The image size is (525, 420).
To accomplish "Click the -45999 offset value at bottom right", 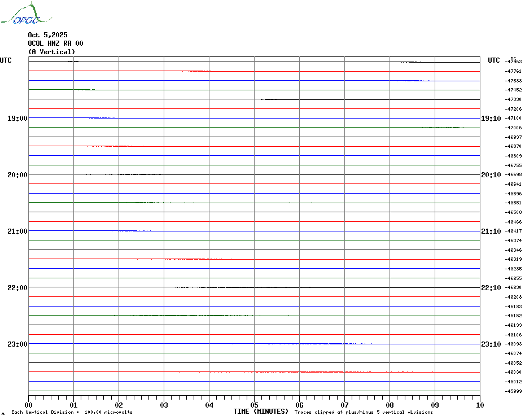I will coord(514,391).
